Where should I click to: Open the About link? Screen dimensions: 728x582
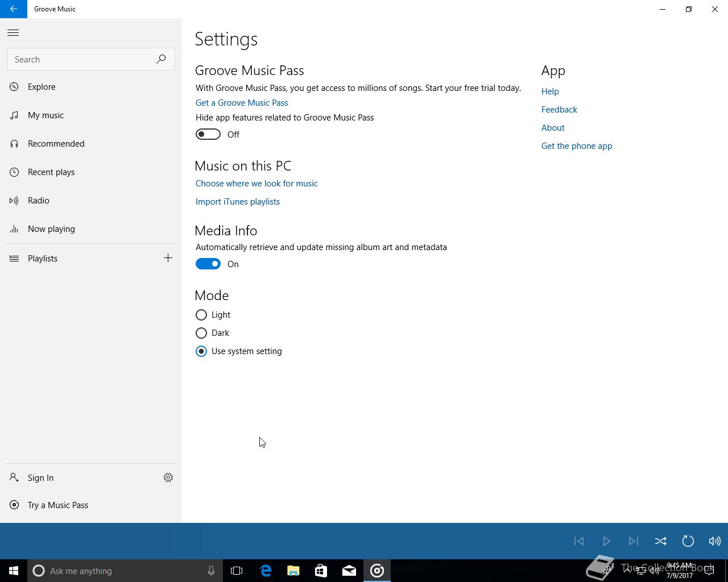pyautogui.click(x=553, y=128)
